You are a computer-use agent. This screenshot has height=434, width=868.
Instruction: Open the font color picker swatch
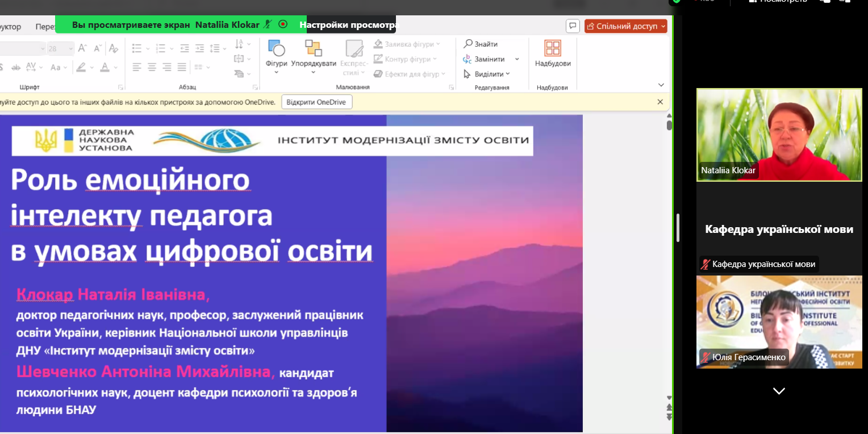coord(105,68)
